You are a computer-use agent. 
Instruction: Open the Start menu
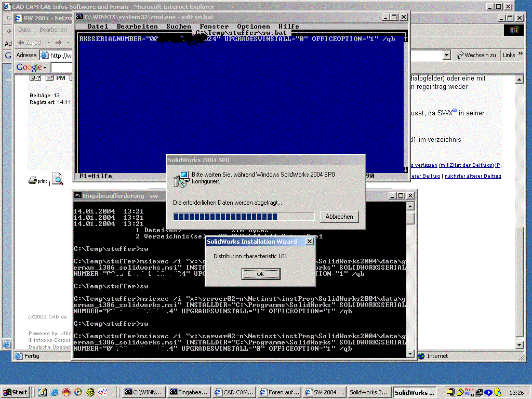click(15, 392)
